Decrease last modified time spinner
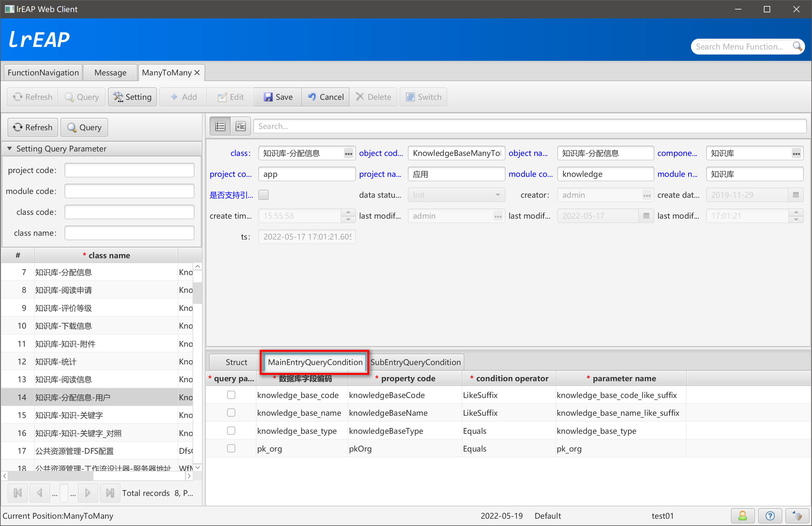The image size is (812, 526). tap(796, 220)
